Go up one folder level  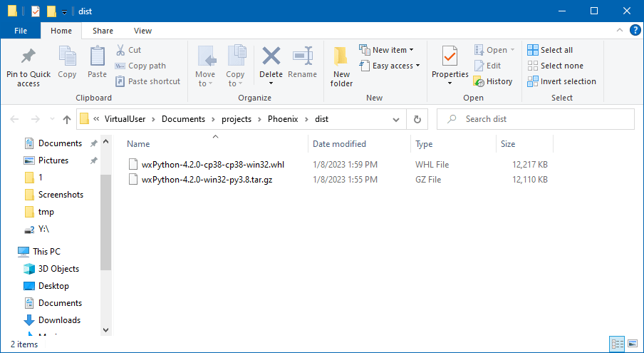tap(66, 119)
